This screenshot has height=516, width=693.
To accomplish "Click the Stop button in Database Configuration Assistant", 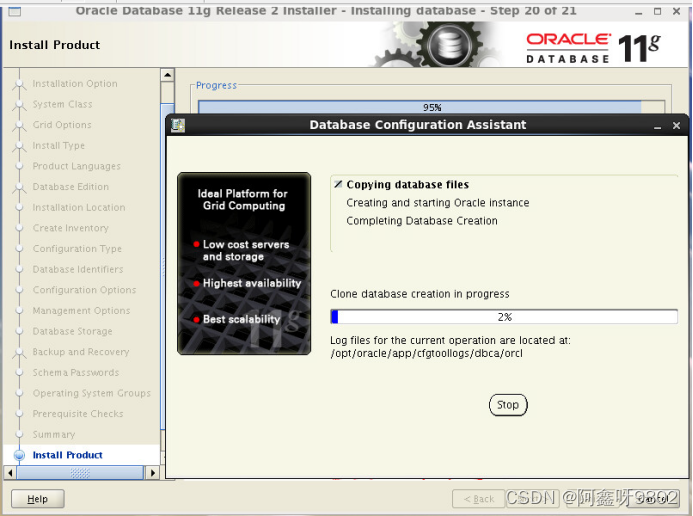I will point(508,405).
